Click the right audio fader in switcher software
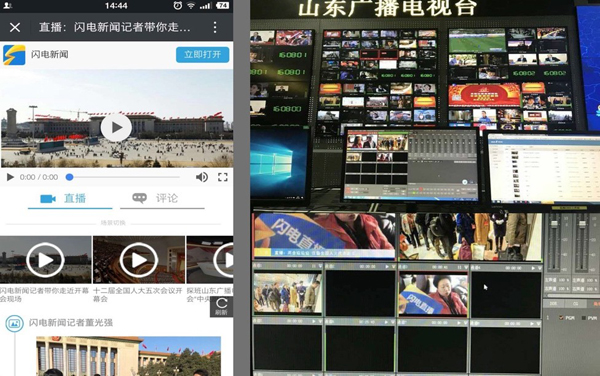This screenshot has width=600, height=376. click(x=582, y=224)
